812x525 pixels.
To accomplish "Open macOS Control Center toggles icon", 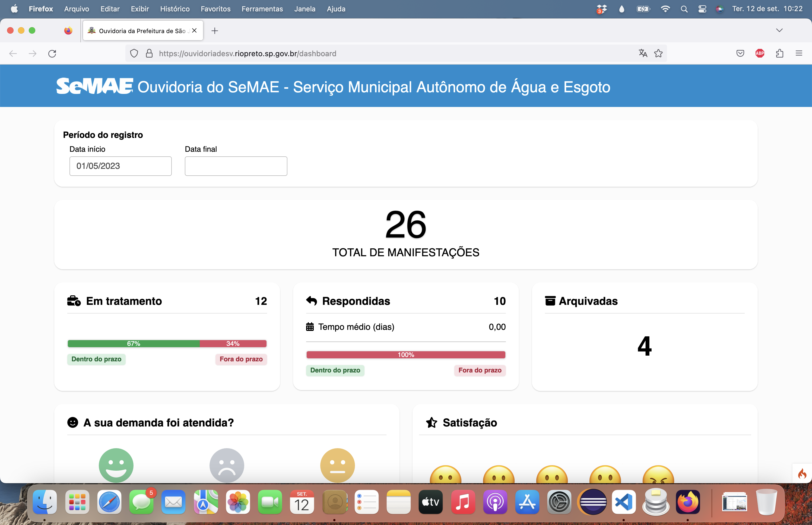I will [x=702, y=9].
